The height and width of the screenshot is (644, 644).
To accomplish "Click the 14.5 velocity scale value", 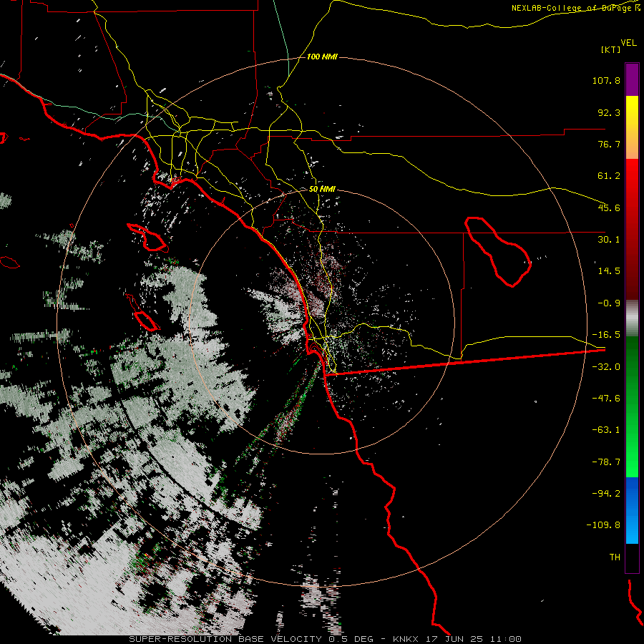I will tap(609, 271).
